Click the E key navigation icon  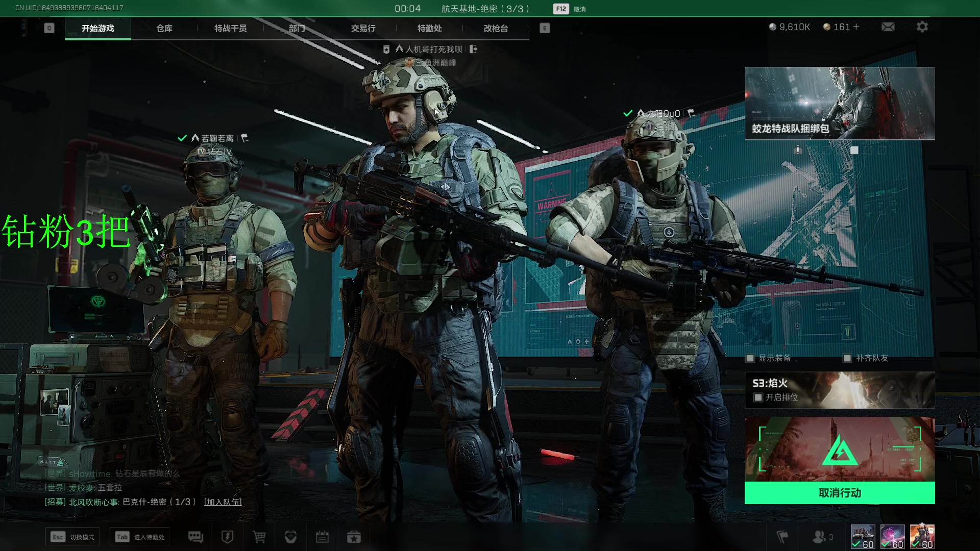545,28
